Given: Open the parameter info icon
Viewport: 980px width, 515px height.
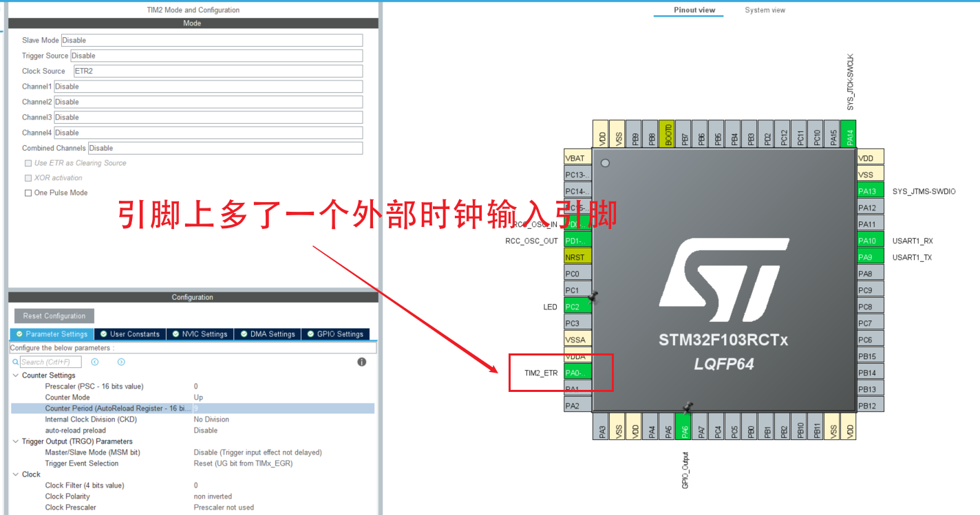Looking at the screenshot, I should click(362, 362).
